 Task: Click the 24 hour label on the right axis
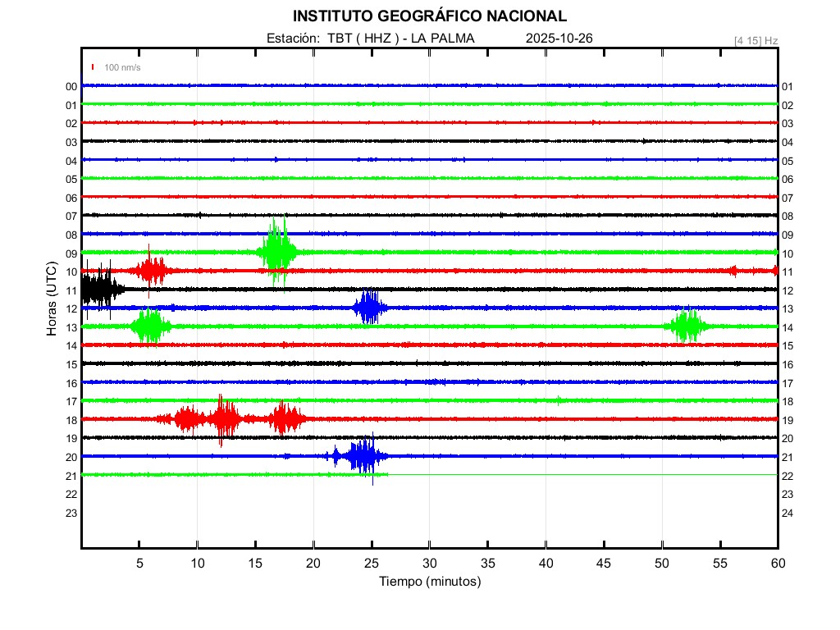(x=787, y=513)
